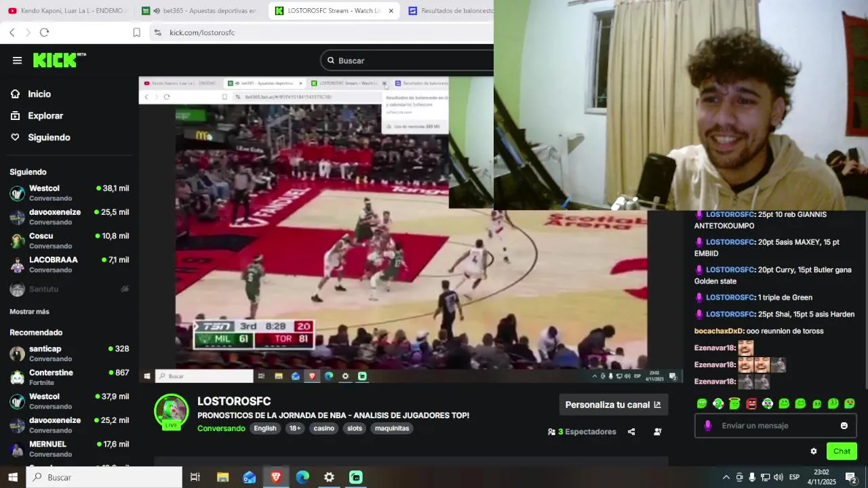Select the 18+ tag

295,428
